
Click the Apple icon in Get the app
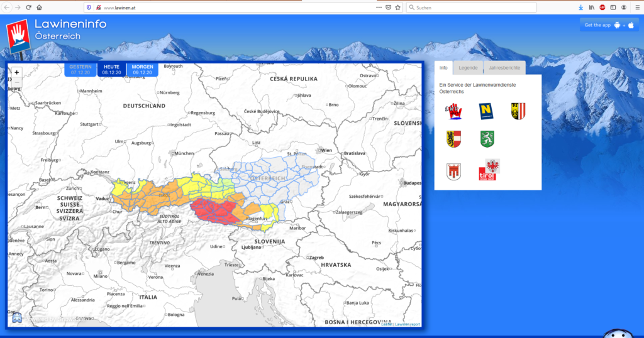[631, 25]
